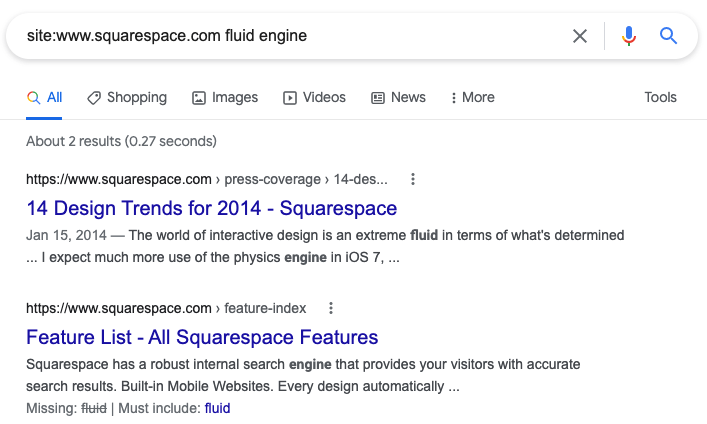Clear the search query with X icon

pos(580,36)
